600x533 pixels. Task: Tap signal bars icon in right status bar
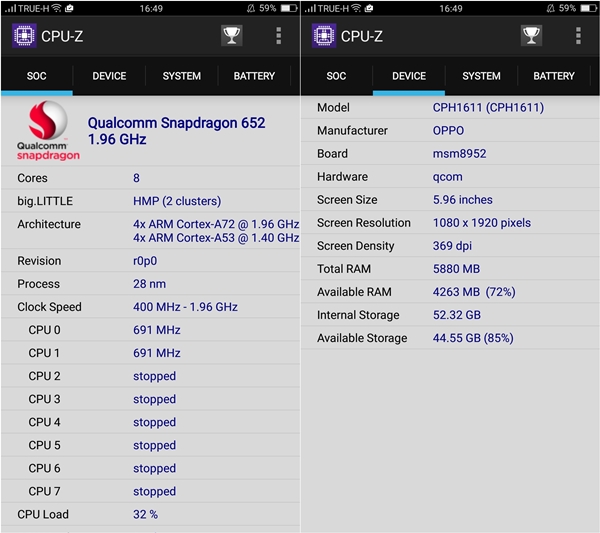310,8
